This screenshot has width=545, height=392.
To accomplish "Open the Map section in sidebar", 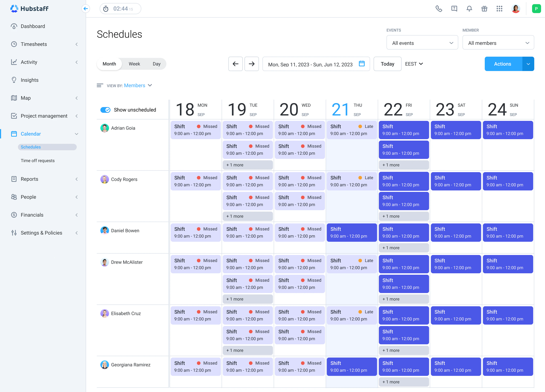I will [25, 98].
